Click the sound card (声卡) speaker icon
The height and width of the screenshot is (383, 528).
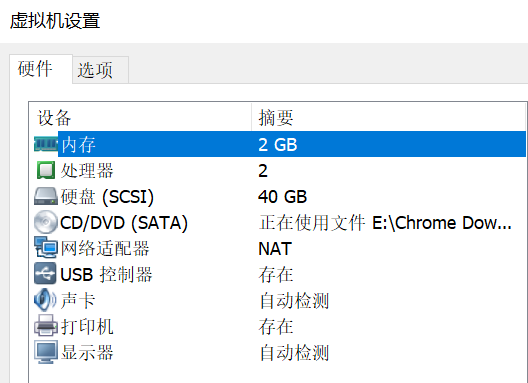pos(45,300)
